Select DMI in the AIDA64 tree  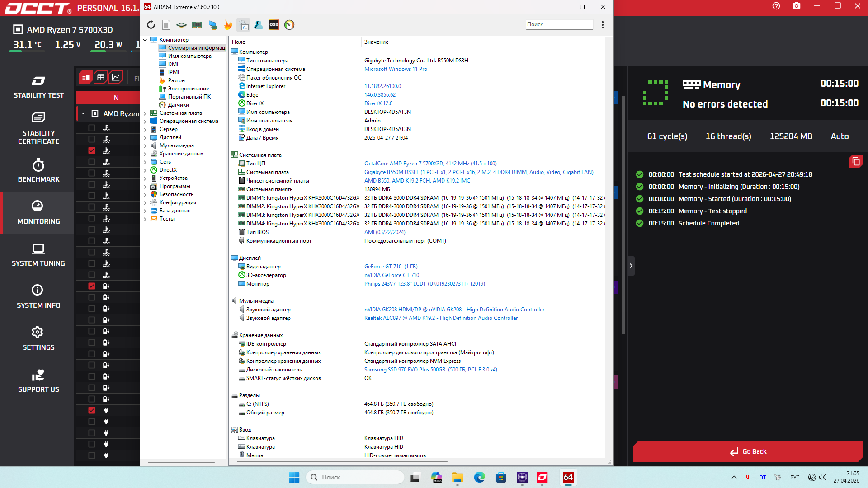tap(173, 64)
